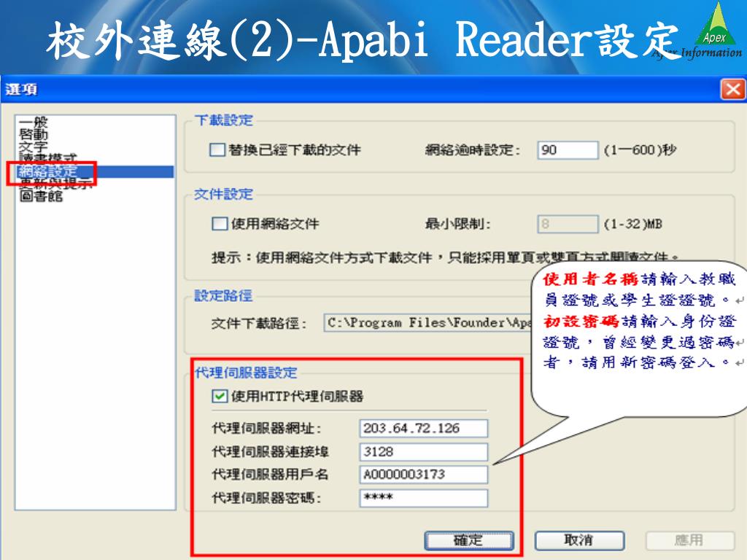This screenshot has width=747, height=560.
Task: Click the 代理伺服器密碼 password field
Action: [x=424, y=497]
